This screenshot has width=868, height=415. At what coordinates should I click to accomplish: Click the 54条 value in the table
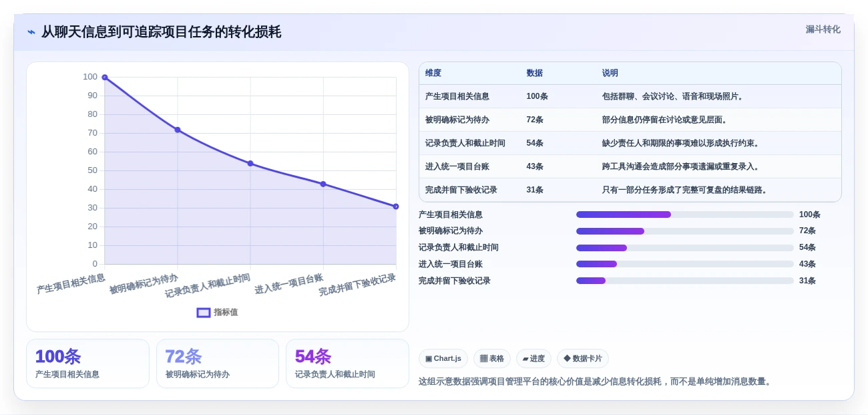[535, 143]
